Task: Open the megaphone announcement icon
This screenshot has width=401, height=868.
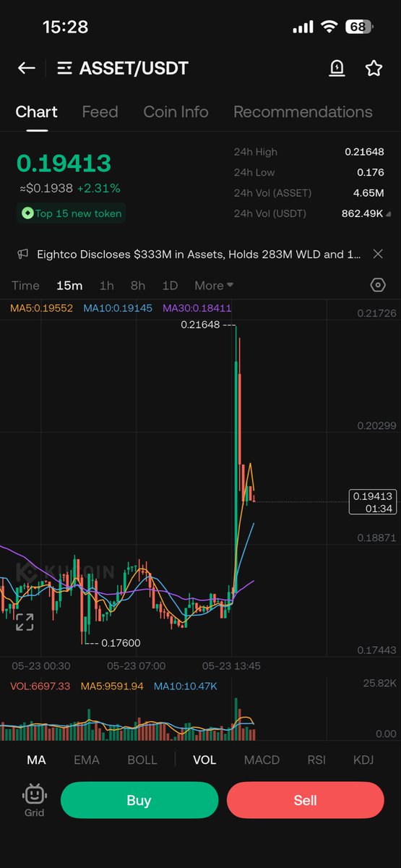Action: (24, 254)
